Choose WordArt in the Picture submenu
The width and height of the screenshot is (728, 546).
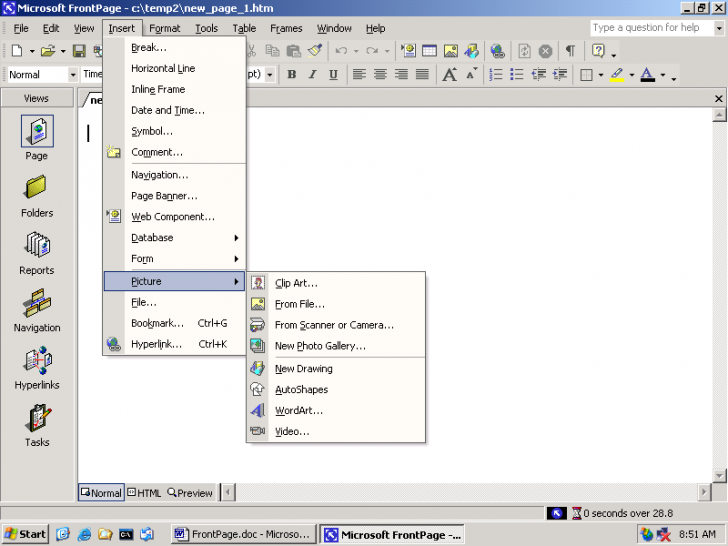298,410
